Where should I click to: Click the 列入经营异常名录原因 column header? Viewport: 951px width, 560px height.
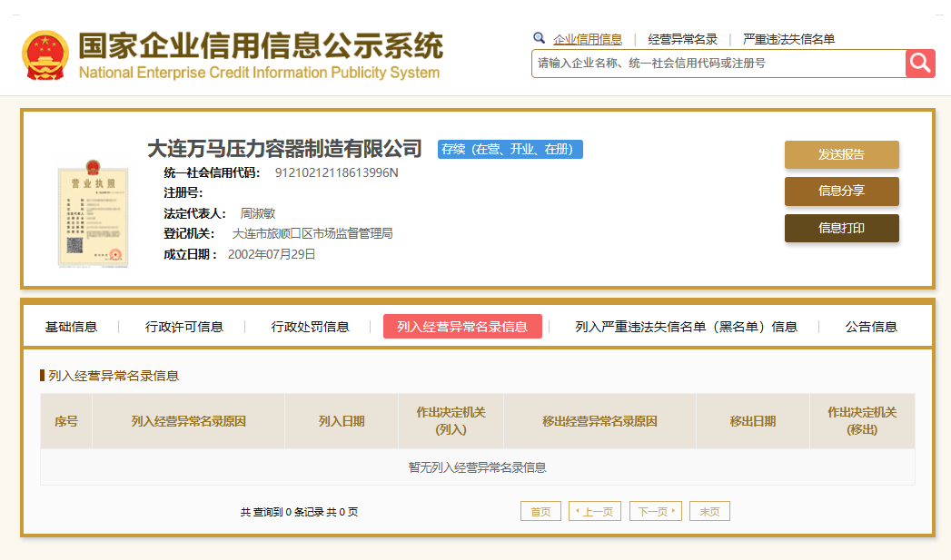click(x=189, y=421)
